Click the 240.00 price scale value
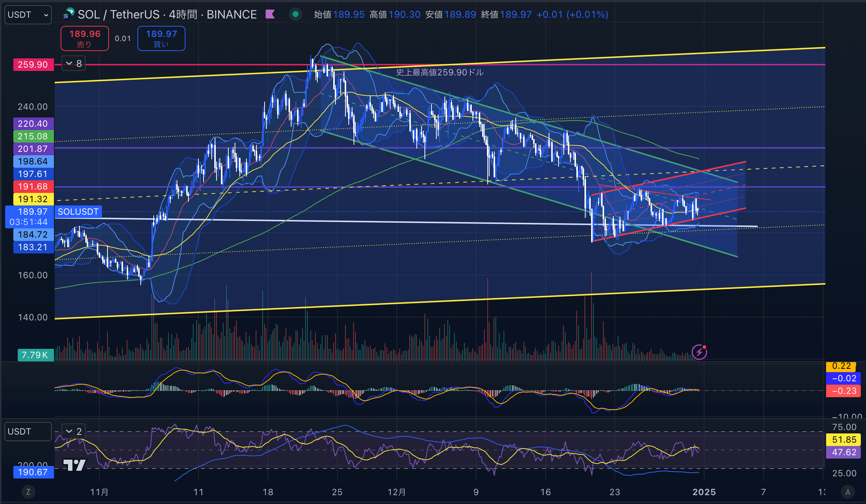The height and width of the screenshot is (504, 866). [x=33, y=107]
